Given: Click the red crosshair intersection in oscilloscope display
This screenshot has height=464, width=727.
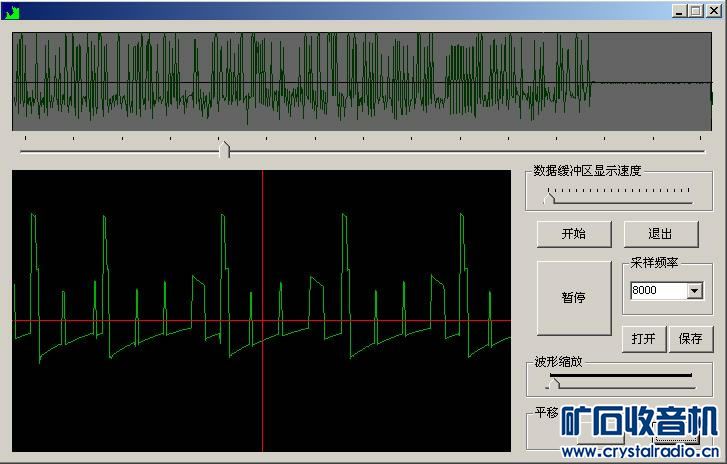Looking at the screenshot, I should [x=263, y=321].
